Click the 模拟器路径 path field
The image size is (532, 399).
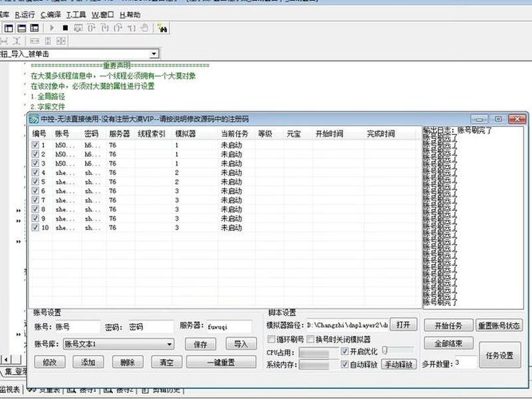pyautogui.click(x=346, y=325)
